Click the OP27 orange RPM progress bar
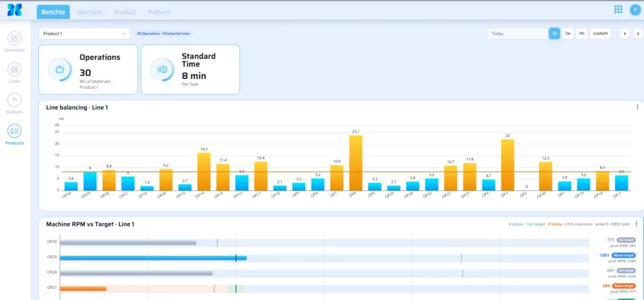The height and width of the screenshot is (300, 644). click(83, 289)
